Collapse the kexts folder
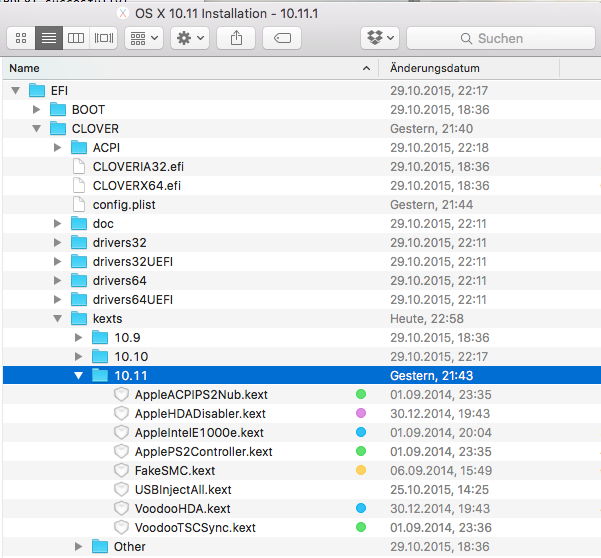This screenshot has width=601, height=558. point(57,318)
